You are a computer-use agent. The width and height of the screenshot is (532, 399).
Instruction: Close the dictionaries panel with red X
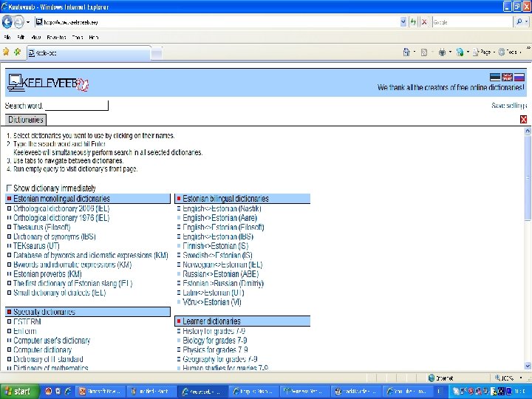(x=523, y=119)
